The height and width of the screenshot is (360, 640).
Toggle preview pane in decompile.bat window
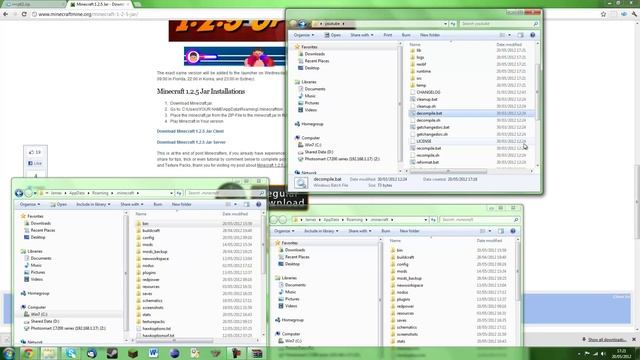click(x=520, y=35)
